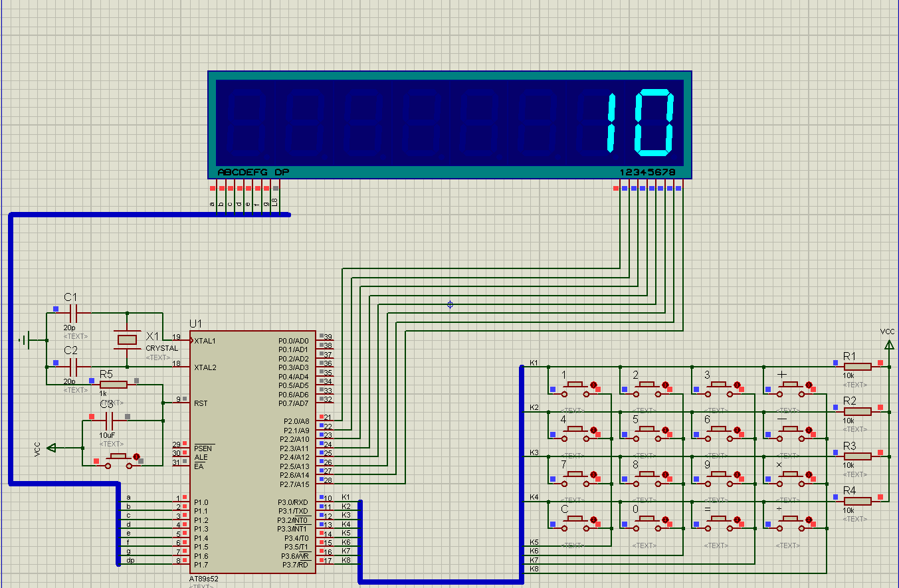Click the P1.0 pin label
The height and width of the screenshot is (588, 899).
click(201, 502)
